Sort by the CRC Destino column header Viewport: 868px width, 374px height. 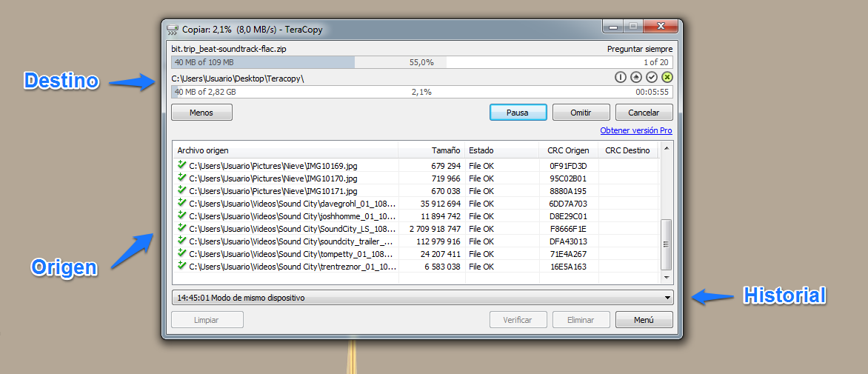point(628,150)
